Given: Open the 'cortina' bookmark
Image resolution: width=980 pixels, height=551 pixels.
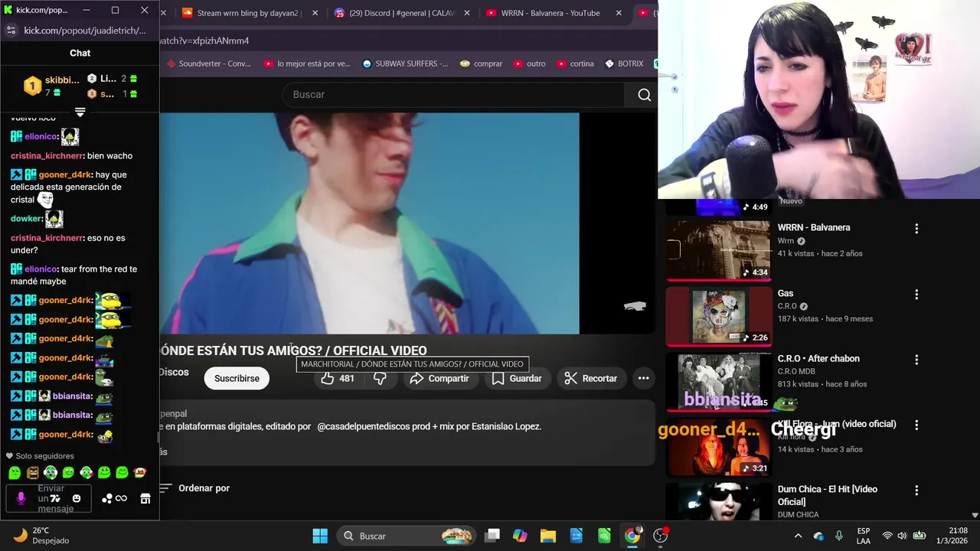Looking at the screenshot, I should pyautogui.click(x=575, y=64).
